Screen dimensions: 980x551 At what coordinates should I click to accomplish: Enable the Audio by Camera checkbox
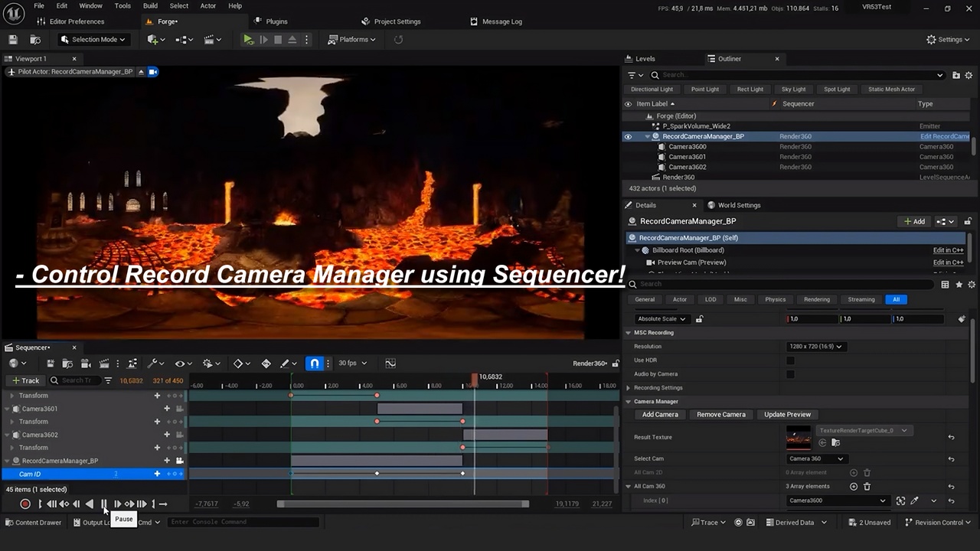click(x=790, y=374)
